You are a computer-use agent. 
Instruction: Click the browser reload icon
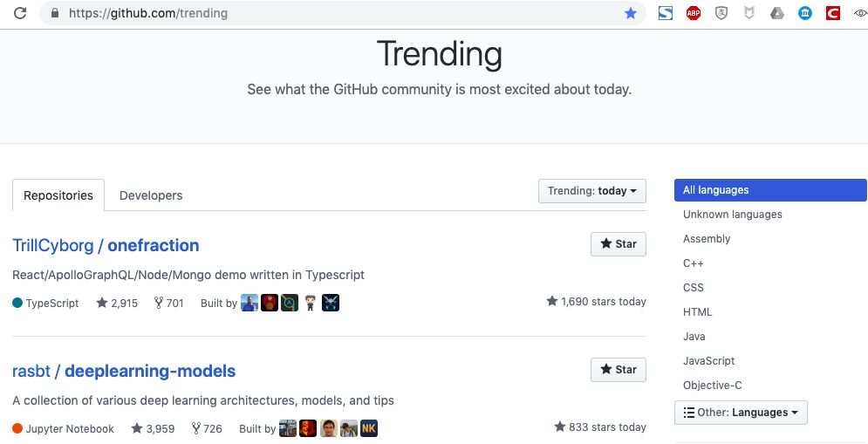pos(19,13)
